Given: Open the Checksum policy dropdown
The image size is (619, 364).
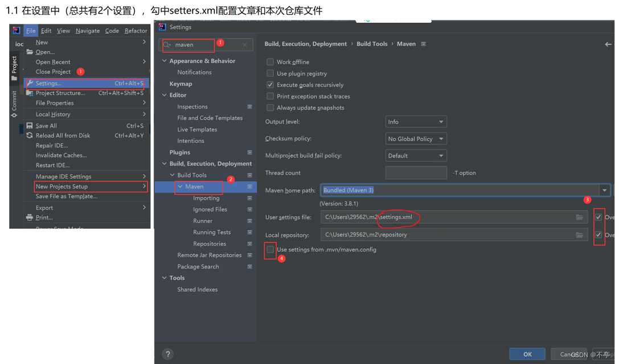Looking at the screenshot, I should pos(416,139).
